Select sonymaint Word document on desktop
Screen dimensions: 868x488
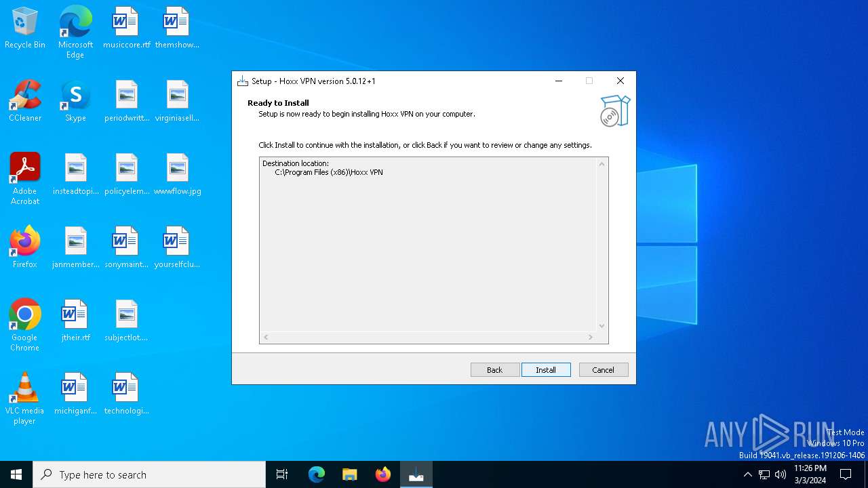point(126,248)
